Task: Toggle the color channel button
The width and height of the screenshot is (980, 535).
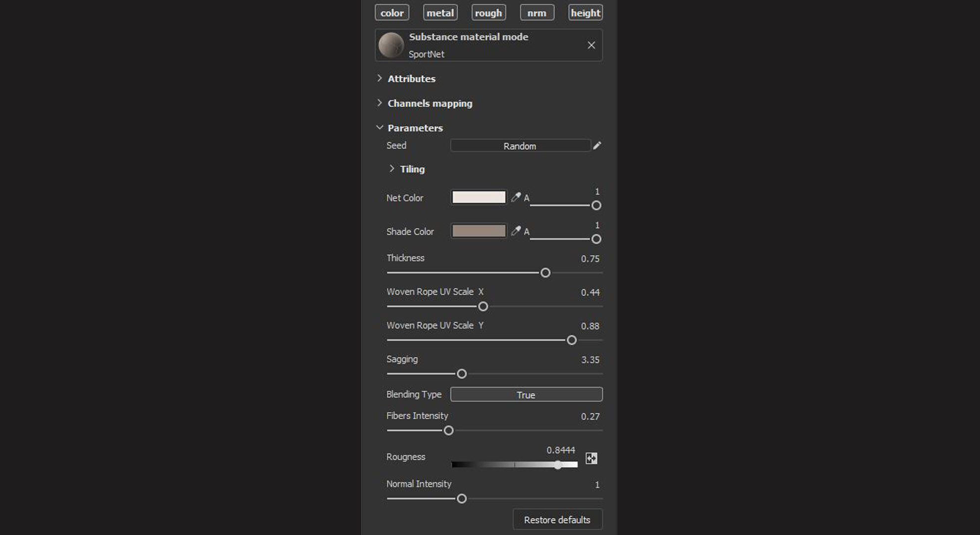Action: [x=392, y=13]
